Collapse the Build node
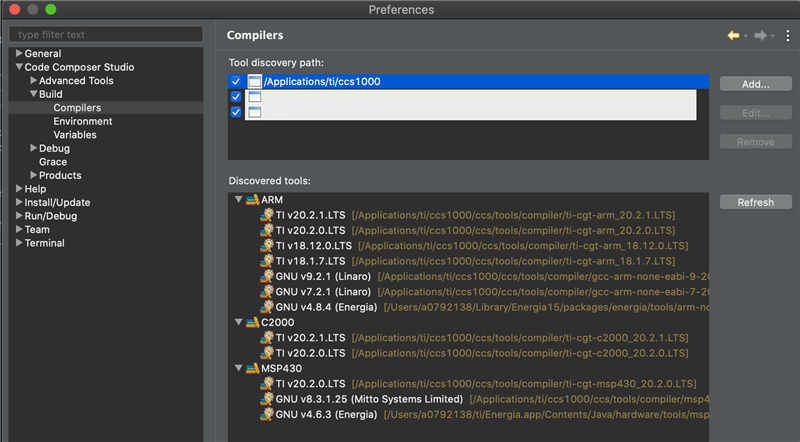This screenshot has width=800, height=442. (34, 94)
